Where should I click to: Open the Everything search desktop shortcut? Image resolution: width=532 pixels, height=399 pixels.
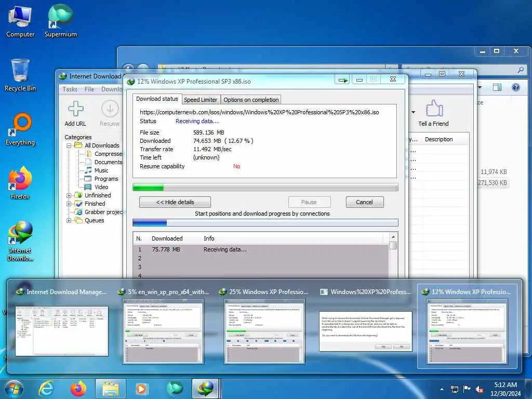coord(20,129)
